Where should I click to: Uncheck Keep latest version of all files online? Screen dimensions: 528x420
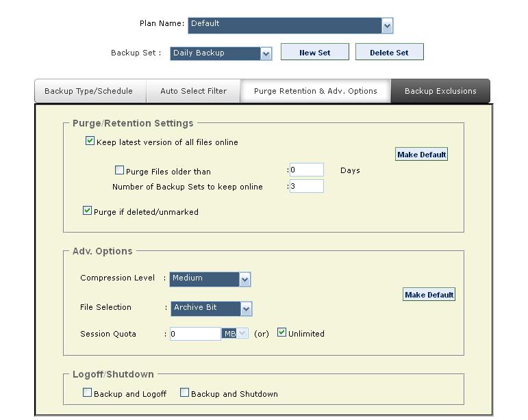(90, 142)
